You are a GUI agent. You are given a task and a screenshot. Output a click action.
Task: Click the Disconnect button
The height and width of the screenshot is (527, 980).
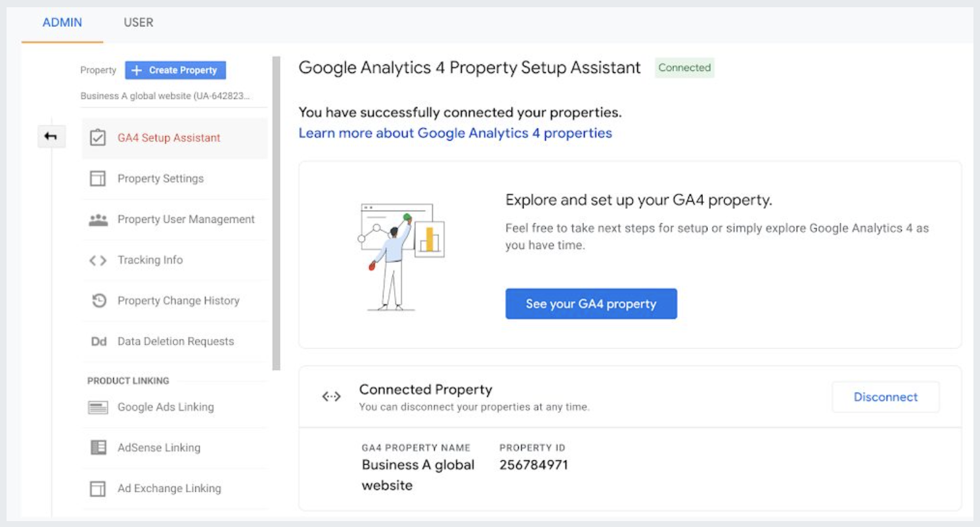pos(885,397)
